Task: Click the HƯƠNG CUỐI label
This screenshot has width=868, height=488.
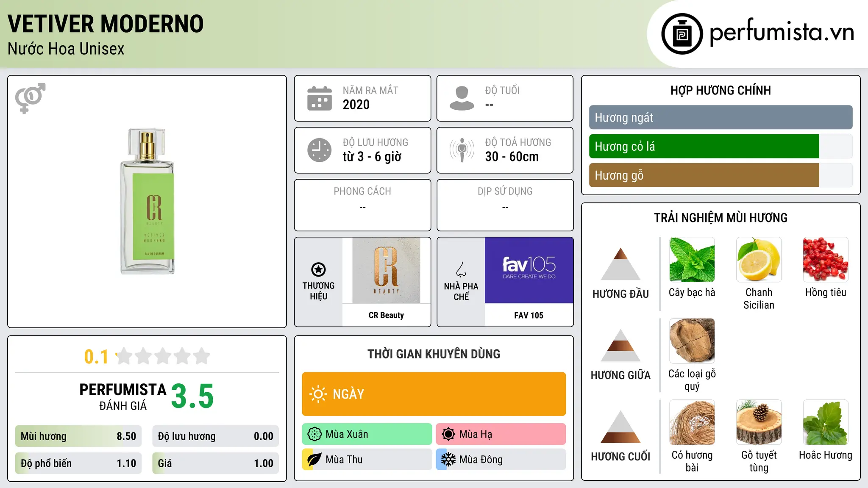Action: click(620, 457)
